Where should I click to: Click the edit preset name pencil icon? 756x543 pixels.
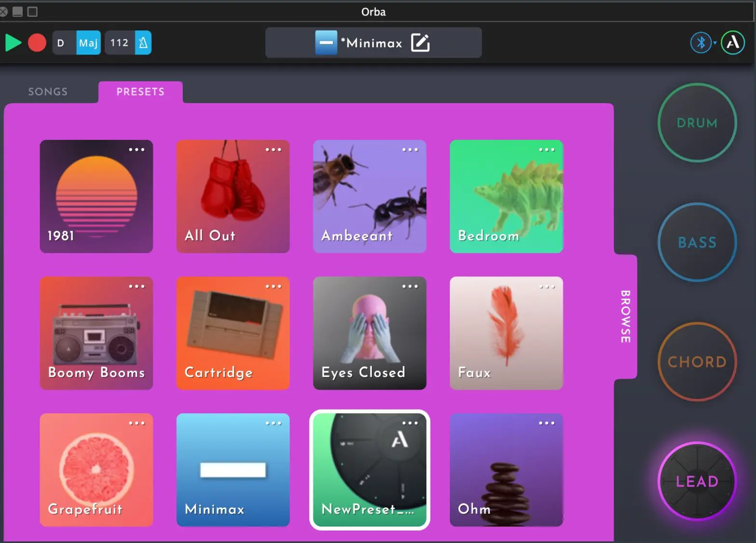pos(420,43)
